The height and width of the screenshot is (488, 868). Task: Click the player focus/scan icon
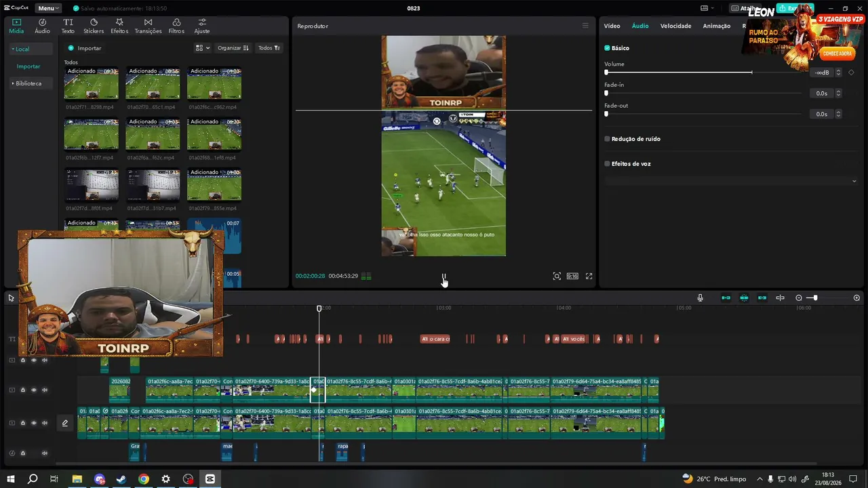click(x=557, y=276)
